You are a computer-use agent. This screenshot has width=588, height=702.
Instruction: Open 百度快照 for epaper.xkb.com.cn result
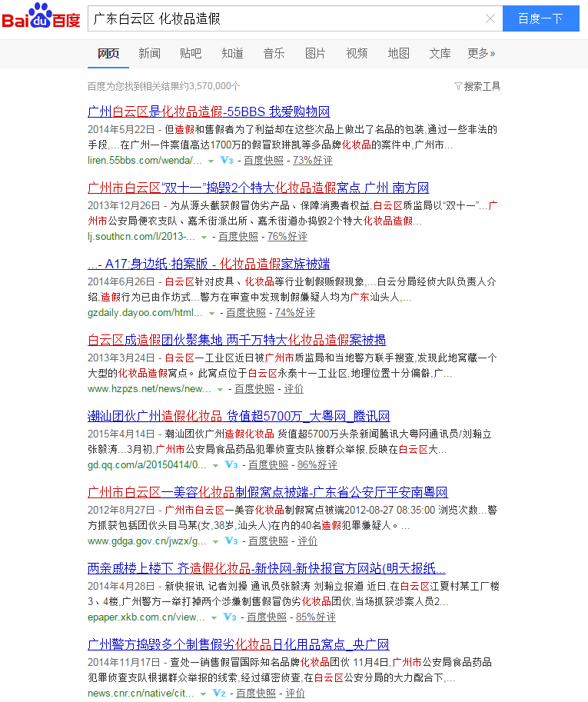tap(267, 617)
